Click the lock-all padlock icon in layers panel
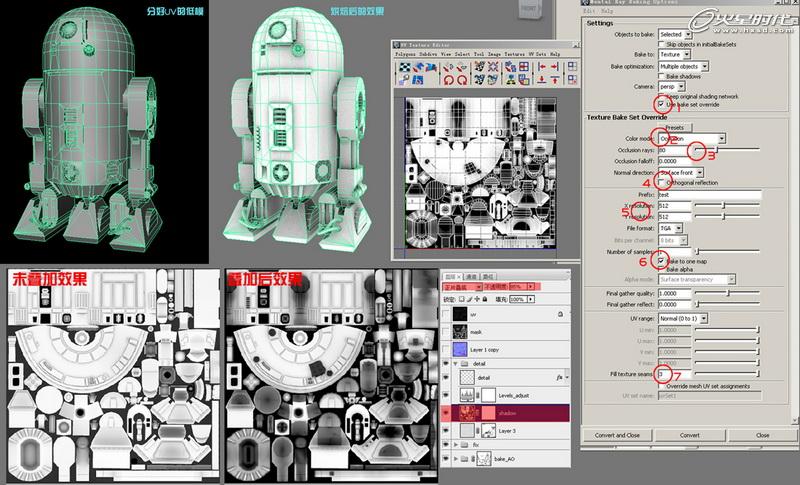The height and width of the screenshot is (485, 800). (485, 299)
